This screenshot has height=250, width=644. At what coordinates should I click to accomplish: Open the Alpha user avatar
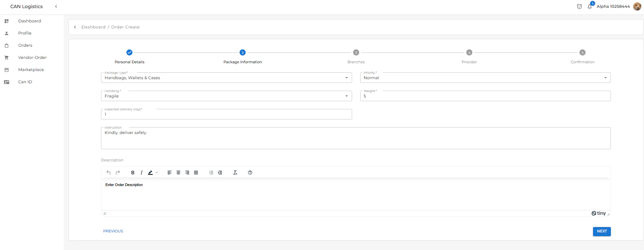(x=637, y=6)
